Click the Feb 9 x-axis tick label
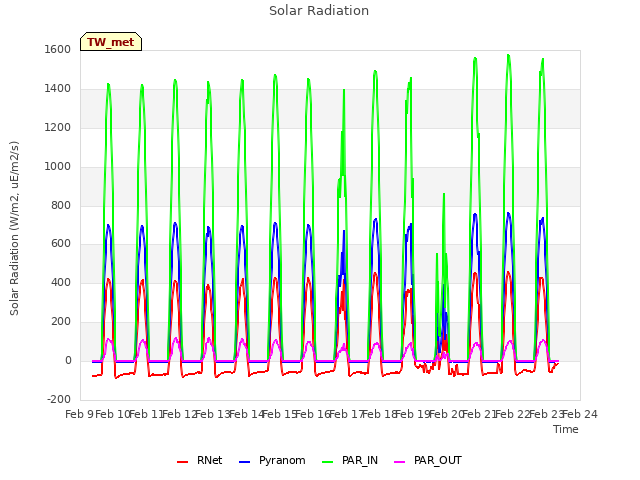This screenshot has height=480, width=640. click(x=79, y=415)
